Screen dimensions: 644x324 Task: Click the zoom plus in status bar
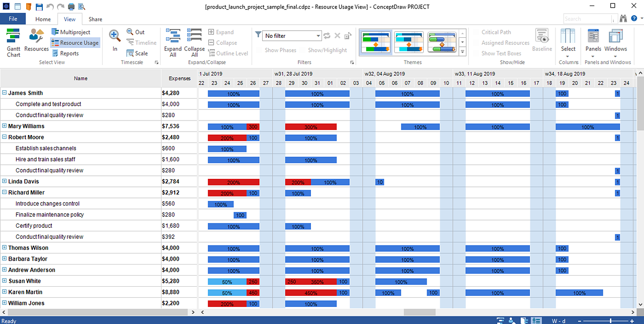632,320
